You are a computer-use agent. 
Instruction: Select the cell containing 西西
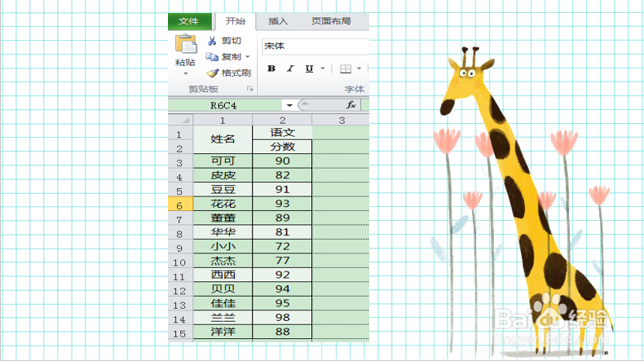(x=223, y=275)
